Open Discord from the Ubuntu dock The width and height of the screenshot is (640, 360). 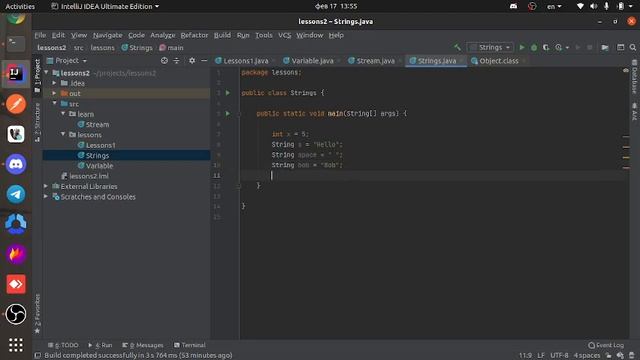pyautogui.click(x=16, y=164)
